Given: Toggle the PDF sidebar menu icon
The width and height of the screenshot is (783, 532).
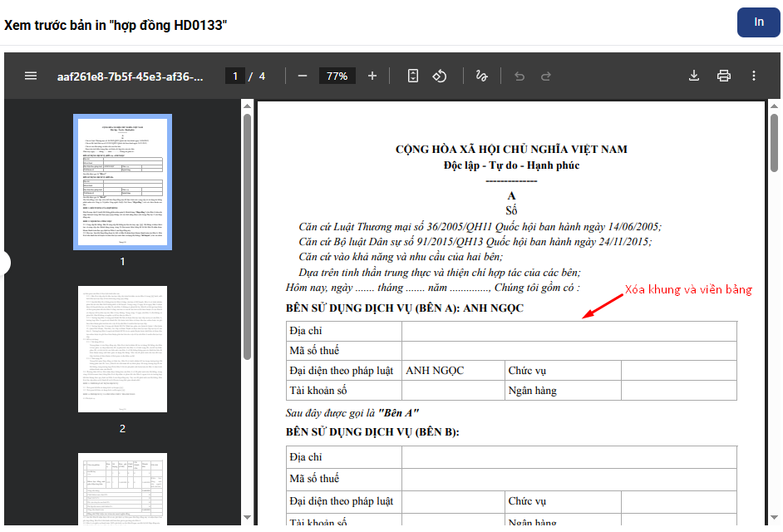Looking at the screenshot, I should tap(31, 76).
